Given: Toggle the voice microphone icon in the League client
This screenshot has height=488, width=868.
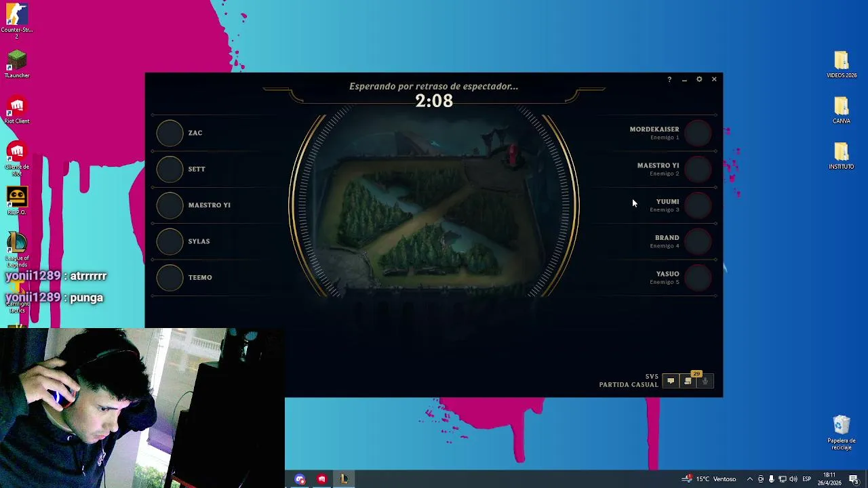Looking at the screenshot, I should click(x=705, y=381).
